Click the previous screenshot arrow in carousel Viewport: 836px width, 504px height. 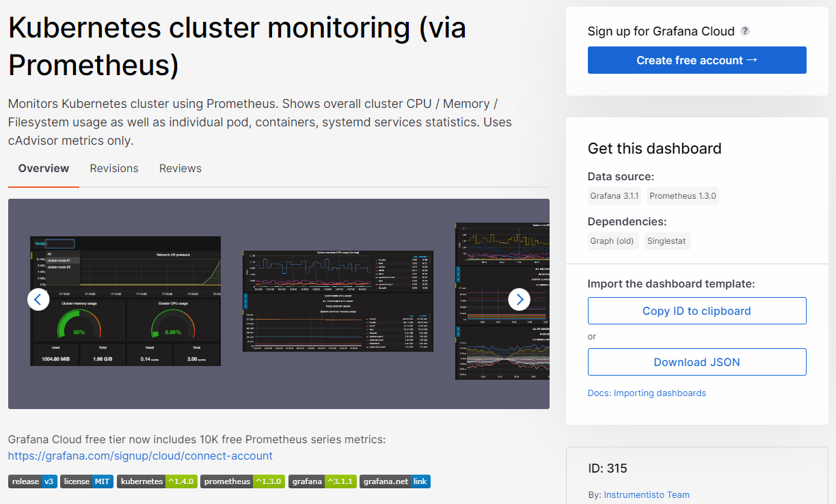(38, 299)
